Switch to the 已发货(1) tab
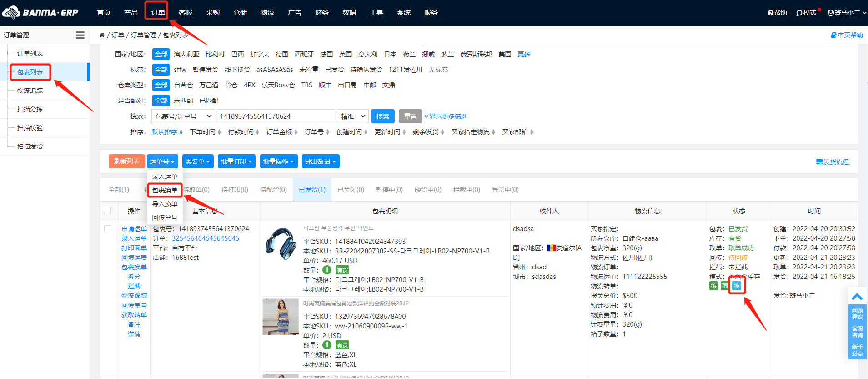The image size is (868, 379). tap(312, 190)
